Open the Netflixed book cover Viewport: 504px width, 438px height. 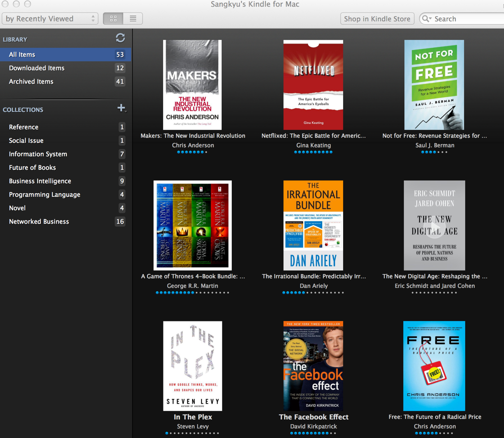pyautogui.click(x=313, y=85)
